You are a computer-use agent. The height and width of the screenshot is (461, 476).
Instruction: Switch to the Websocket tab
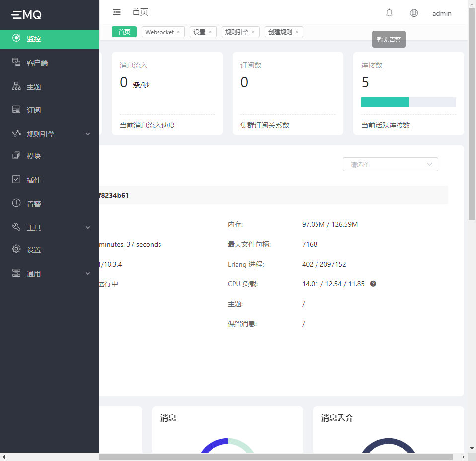tap(160, 31)
